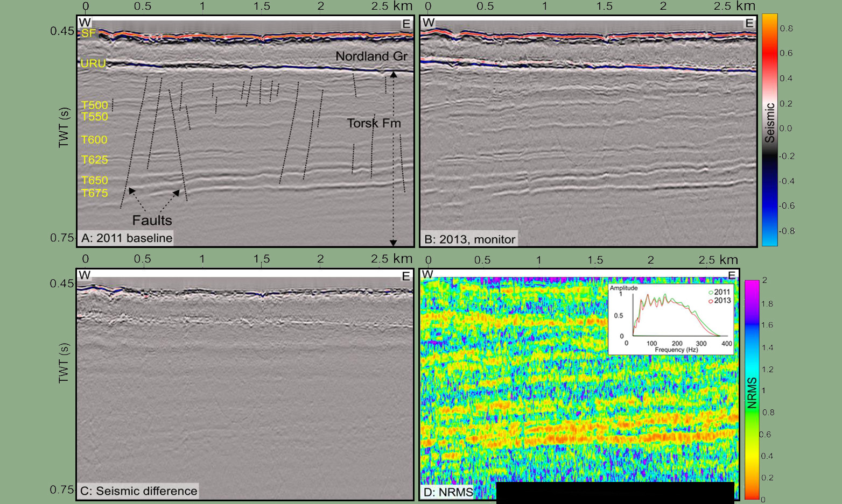Click the -0.8 value on Seismic colorbar
Image resolution: width=842 pixels, height=504 pixels.
pos(787,231)
